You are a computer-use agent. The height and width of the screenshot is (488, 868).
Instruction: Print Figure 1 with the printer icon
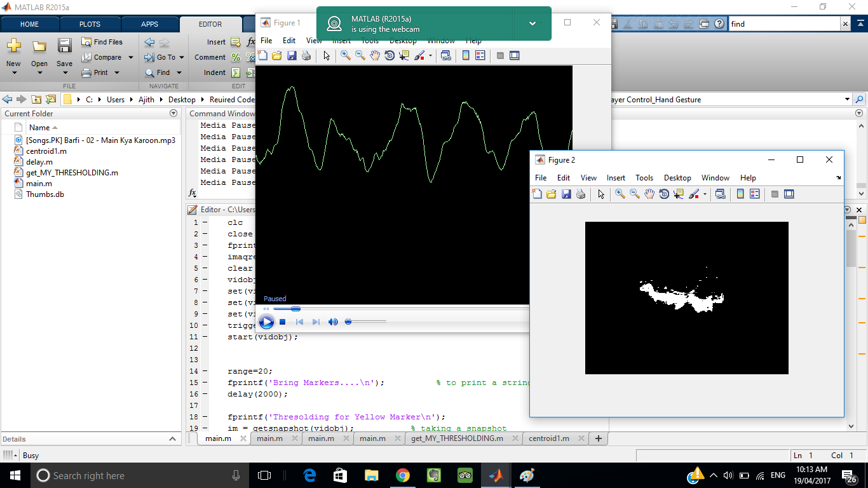[x=306, y=56]
